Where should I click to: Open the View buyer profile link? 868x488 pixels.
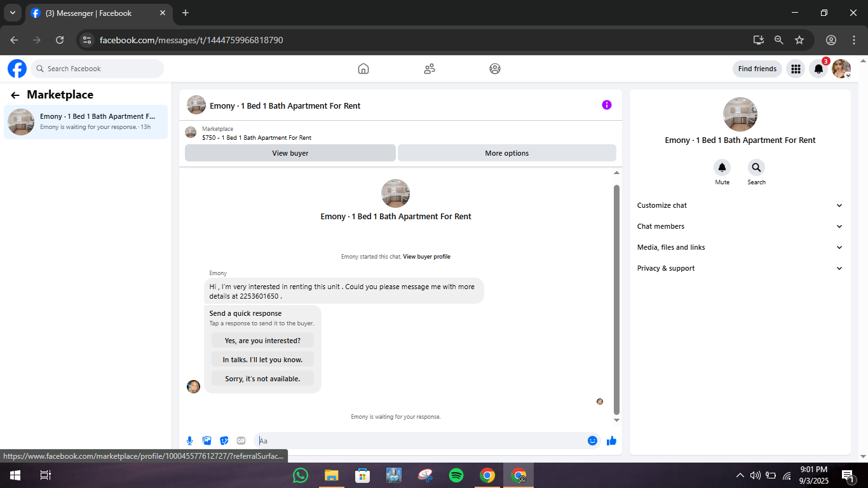coord(426,257)
